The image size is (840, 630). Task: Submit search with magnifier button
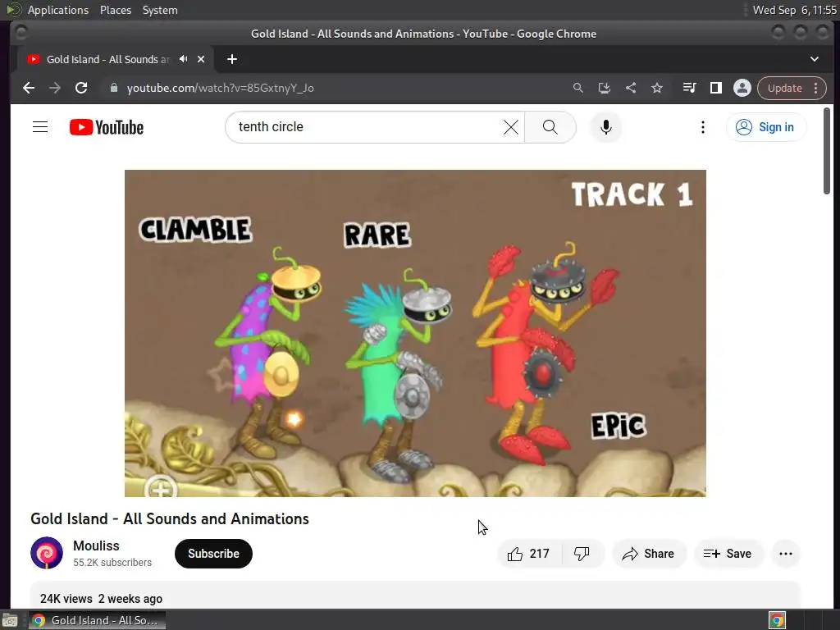[550, 127]
